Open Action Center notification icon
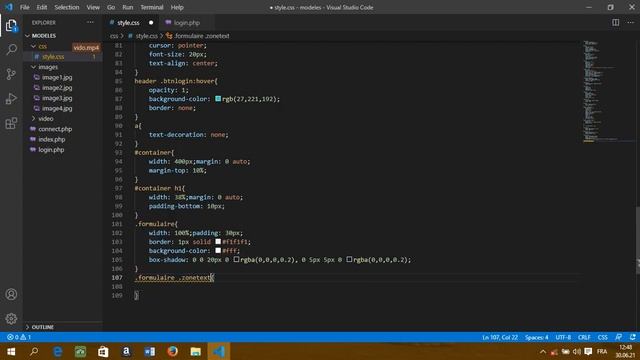The image size is (640, 360). (x=588, y=351)
